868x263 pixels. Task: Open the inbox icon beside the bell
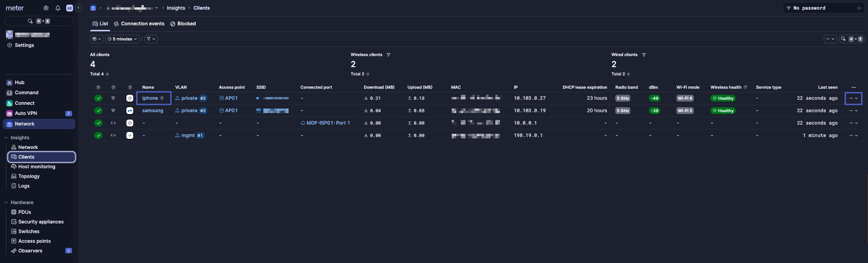coord(46,8)
